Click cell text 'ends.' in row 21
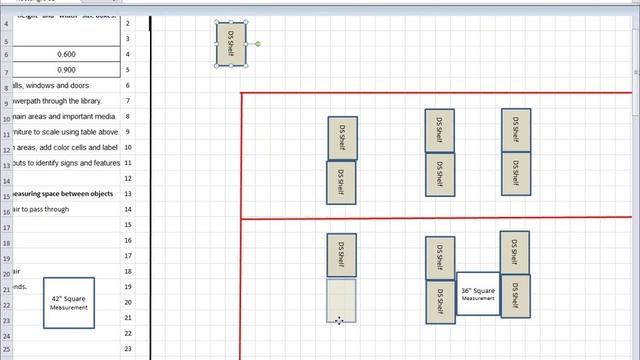 pyautogui.click(x=20, y=287)
